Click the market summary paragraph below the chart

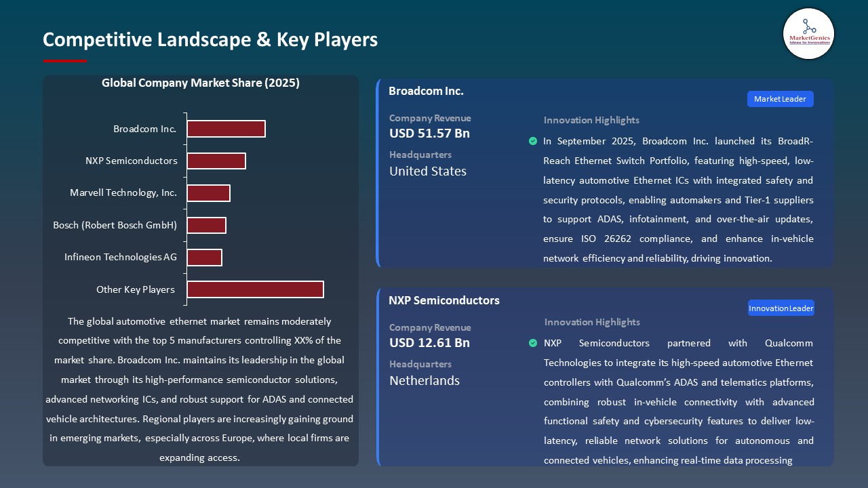coord(200,389)
